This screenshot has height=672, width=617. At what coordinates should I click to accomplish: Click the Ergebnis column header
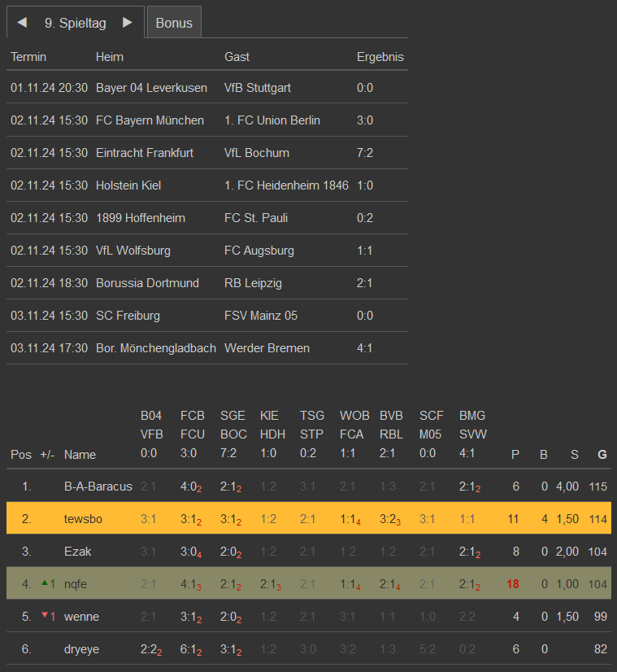coord(380,57)
